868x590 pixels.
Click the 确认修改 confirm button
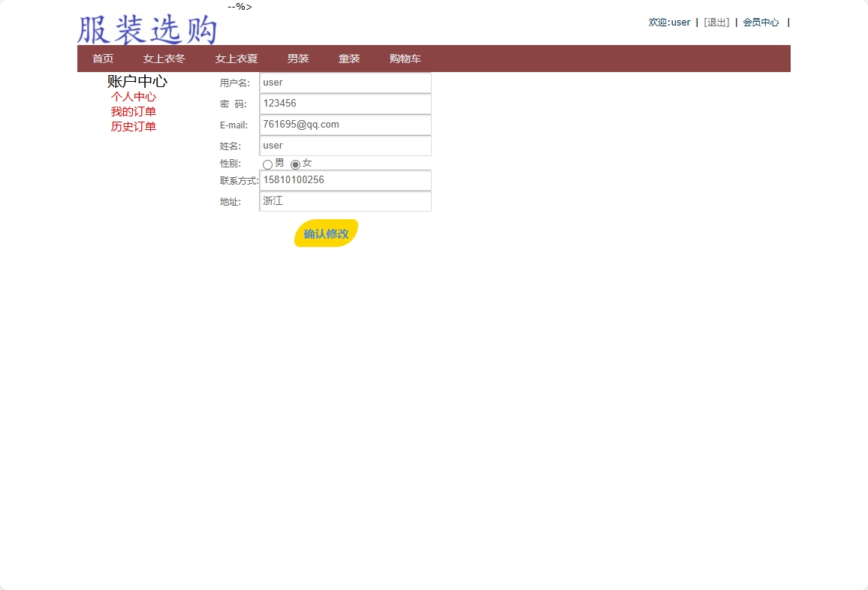(x=325, y=233)
